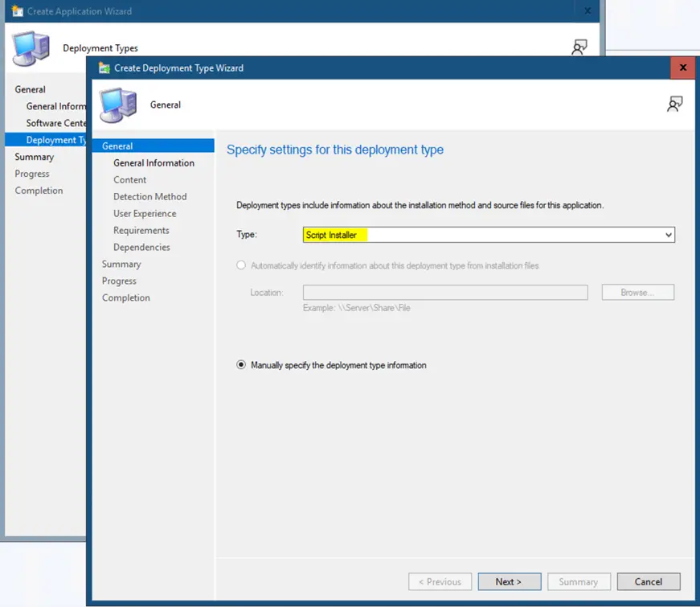The width and height of the screenshot is (700, 607).
Task: Click the 'Specify settings for this deployment type' heading
Action: 335,150
